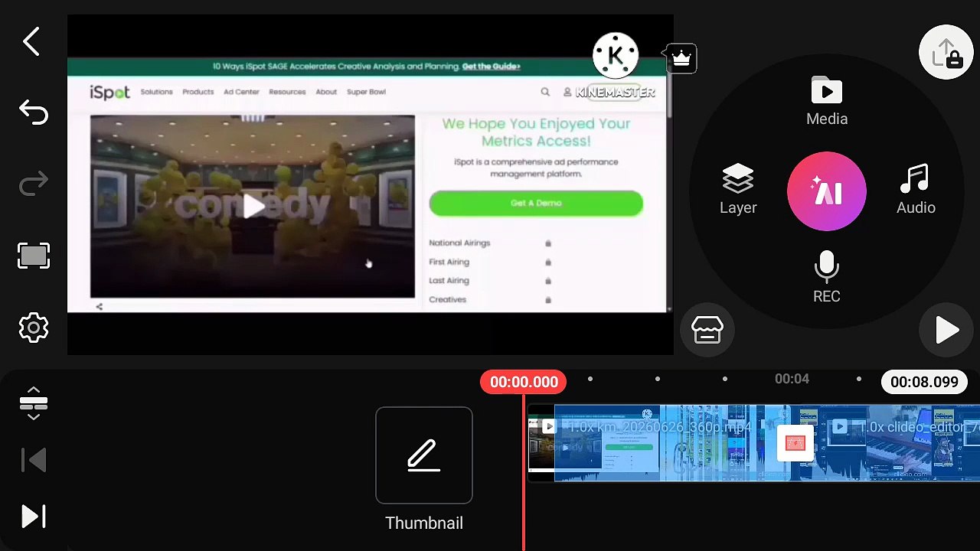980x551 pixels.
Task: Open the Layer menu
Action: pyautogui.click(x=738, y=190)
